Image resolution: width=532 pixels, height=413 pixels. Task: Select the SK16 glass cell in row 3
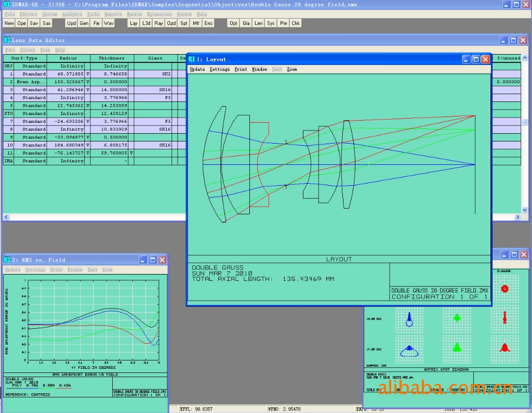(155, 89)
